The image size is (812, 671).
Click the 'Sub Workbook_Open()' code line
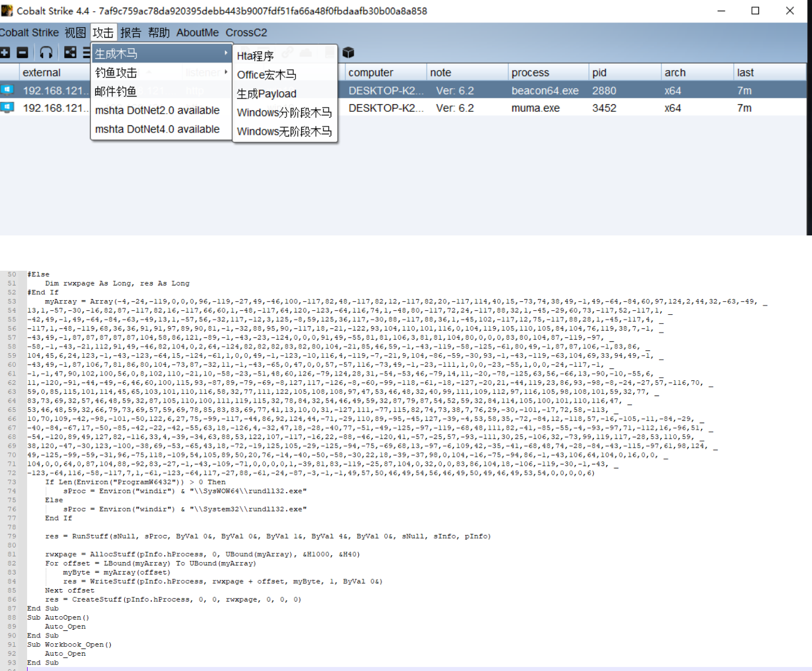click(69, 645)
